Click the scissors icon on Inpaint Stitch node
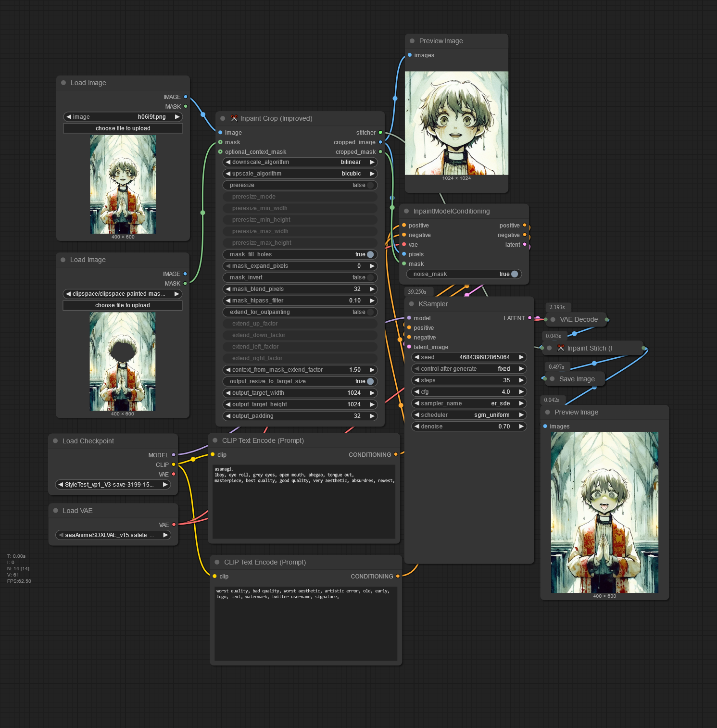Image resolution: width=717 pixels, height=728 pixels. click(x=560, y=348)
